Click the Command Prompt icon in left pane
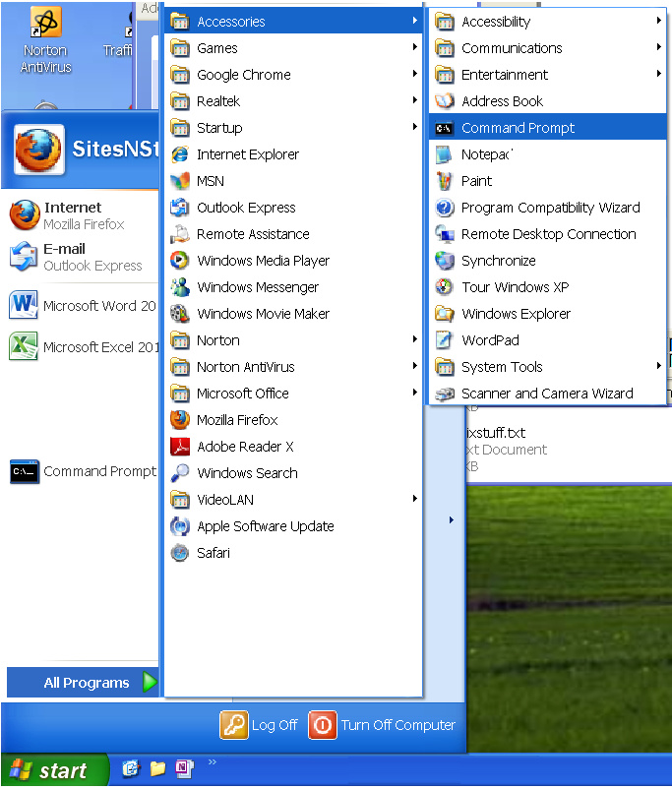672x789 pixels. (25, 471)
